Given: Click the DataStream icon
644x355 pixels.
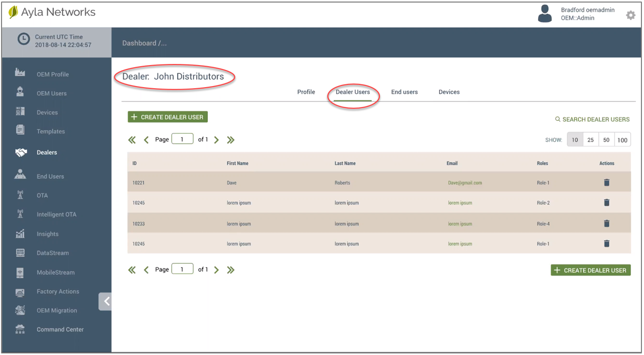Looking at the screenshot, I should [20, 253].
